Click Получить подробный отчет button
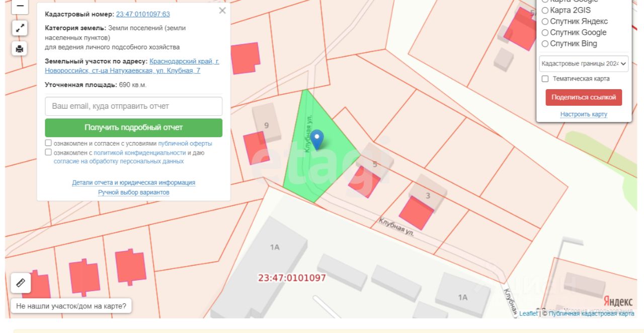 (x=133, y=127)
